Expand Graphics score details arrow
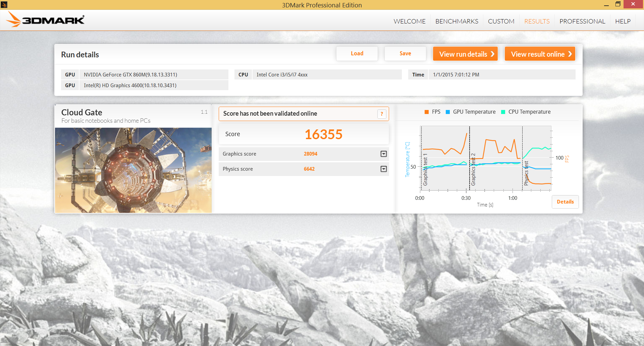The width and height of the screenshot is (644, 346). pos(384,154)
